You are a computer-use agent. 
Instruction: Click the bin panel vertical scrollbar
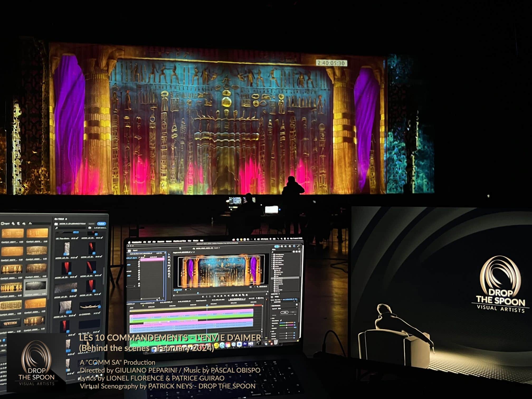tap(104, 275)
